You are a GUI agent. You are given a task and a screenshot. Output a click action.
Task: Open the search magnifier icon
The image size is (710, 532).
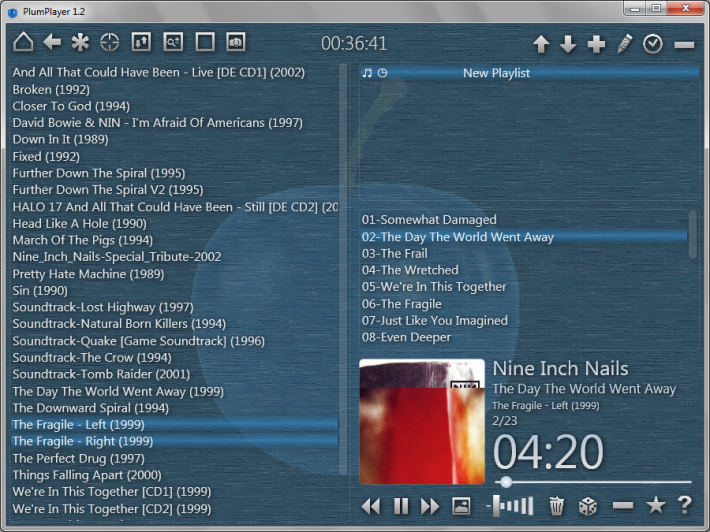173,42
